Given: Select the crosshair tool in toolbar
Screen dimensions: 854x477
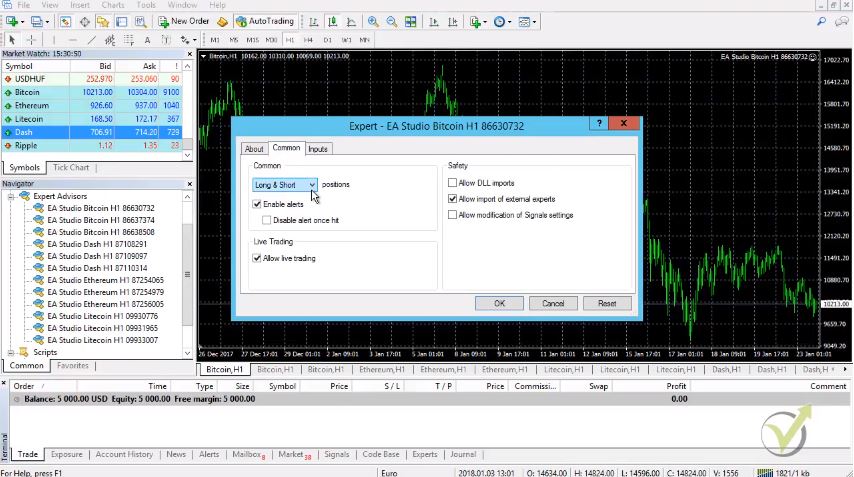Looking at the screenshot, I should click(x=30, y=40).
